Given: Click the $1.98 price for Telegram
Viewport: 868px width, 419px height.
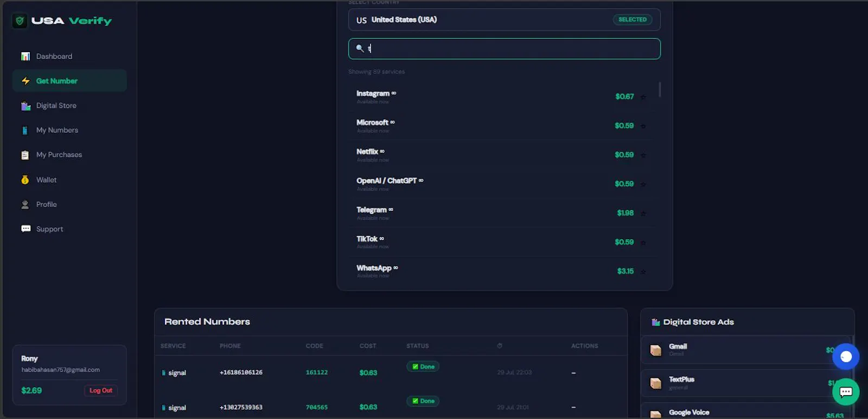Looking at the screenshot, I should [626, 213].
